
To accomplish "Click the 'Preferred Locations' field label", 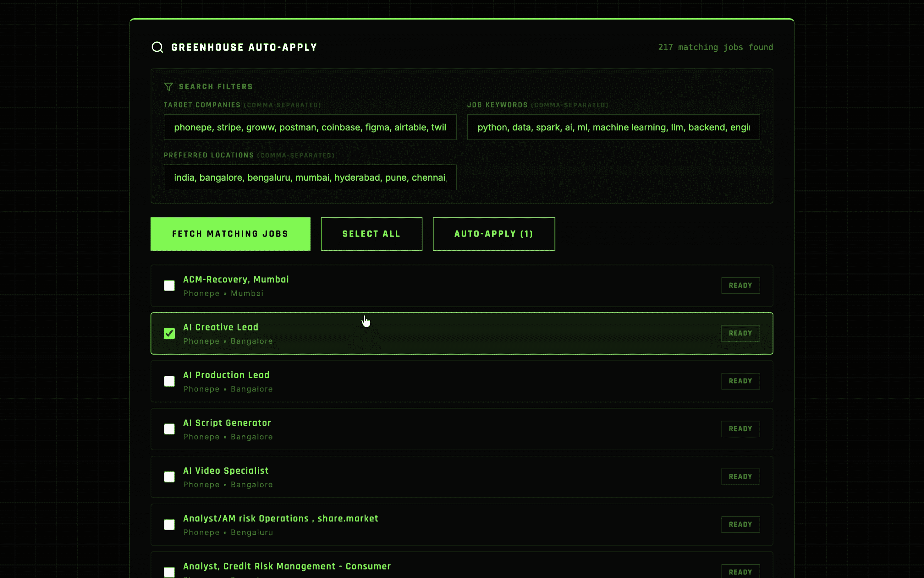I will [x=208, y=155].
